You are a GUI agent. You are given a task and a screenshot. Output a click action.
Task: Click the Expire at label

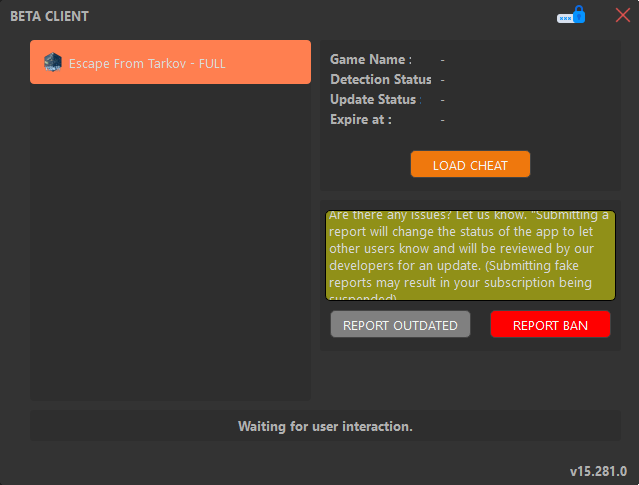pyautogui.click(x=361, y=120)
